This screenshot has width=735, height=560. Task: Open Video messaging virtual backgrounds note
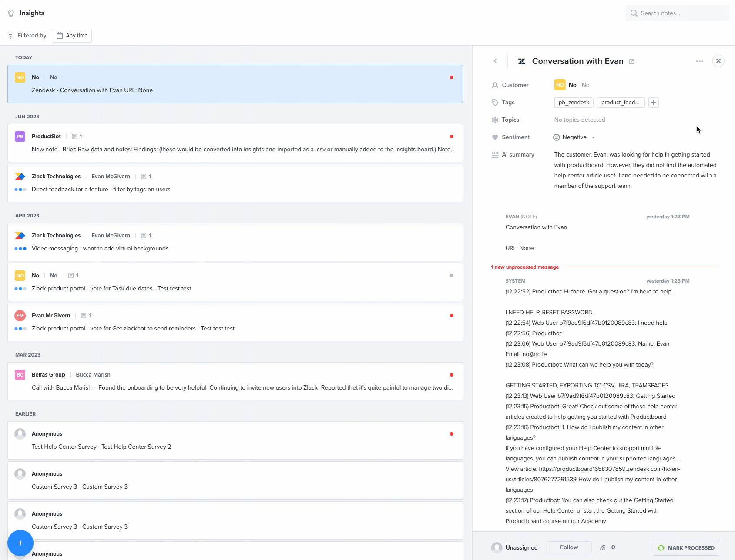[x=235, y=242]
